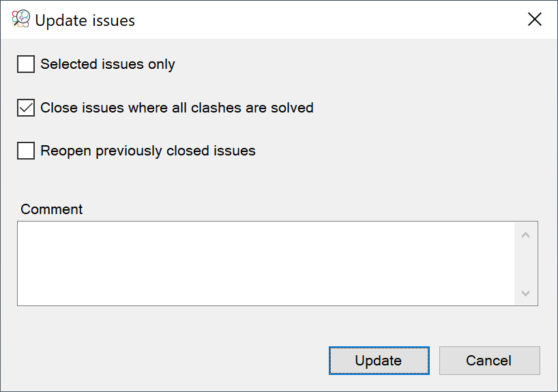Click the 'Reopen previously closed issues' label text
This screenshot has height=392, width=558.
(147, 151)
